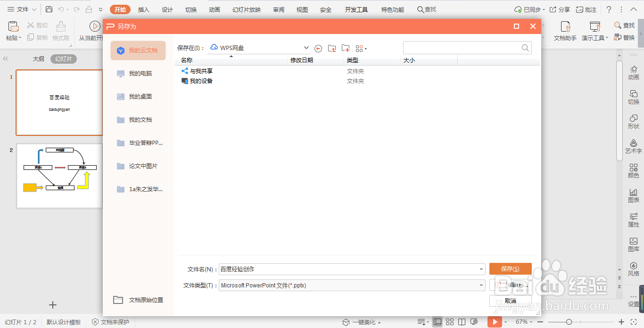644x328 pixels.
Task: Switch to the 幻灯片放映 tab
Action: 247,9
